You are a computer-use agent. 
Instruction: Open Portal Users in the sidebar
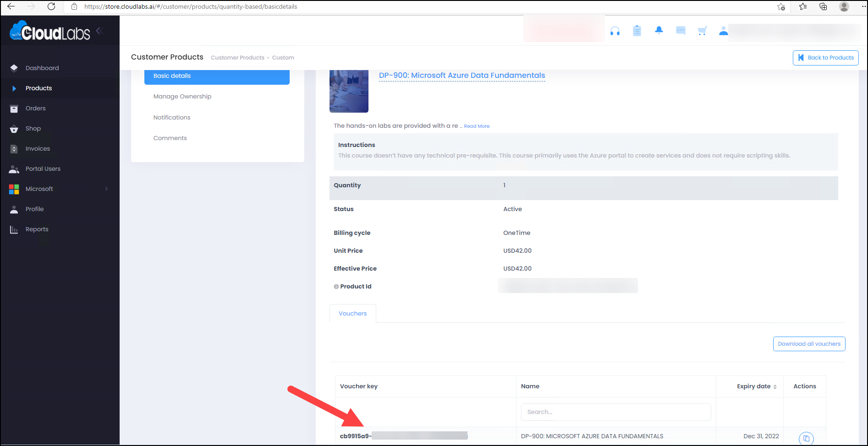point(43,169)
